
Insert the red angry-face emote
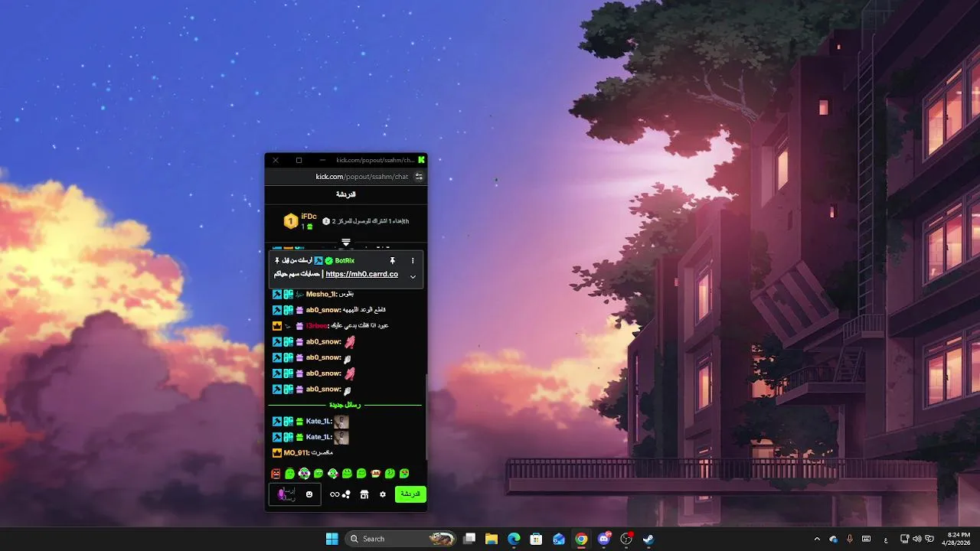tap(276, 474)
